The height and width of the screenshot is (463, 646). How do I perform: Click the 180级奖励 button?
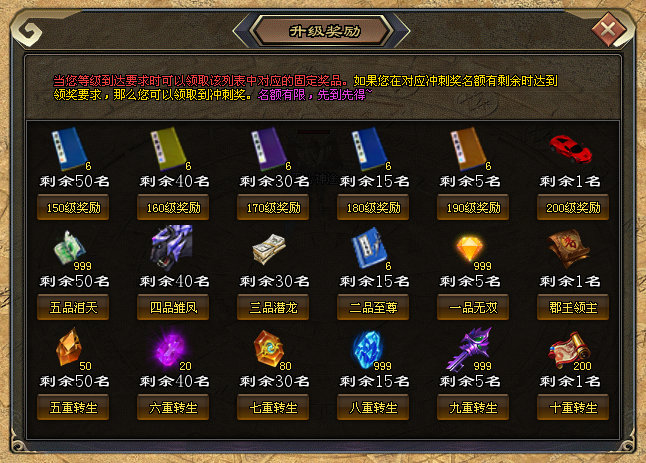tap(373, 208)
